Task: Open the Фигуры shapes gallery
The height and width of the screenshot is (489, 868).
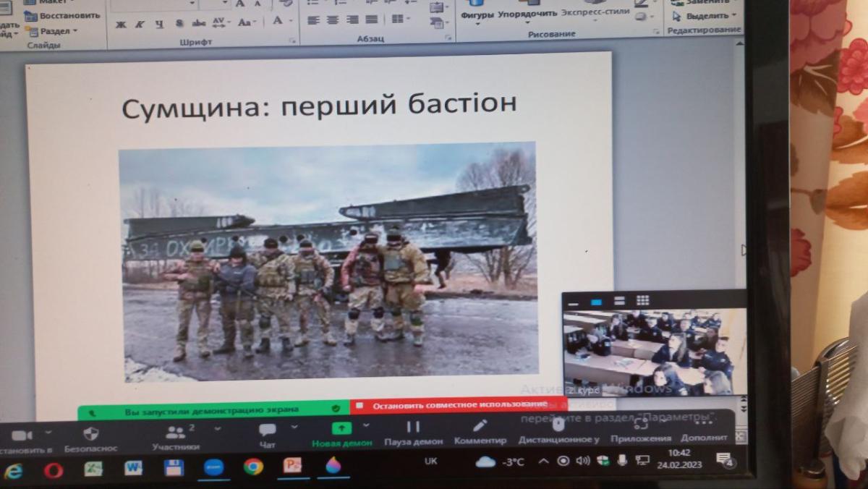Action: coord(477,13)
